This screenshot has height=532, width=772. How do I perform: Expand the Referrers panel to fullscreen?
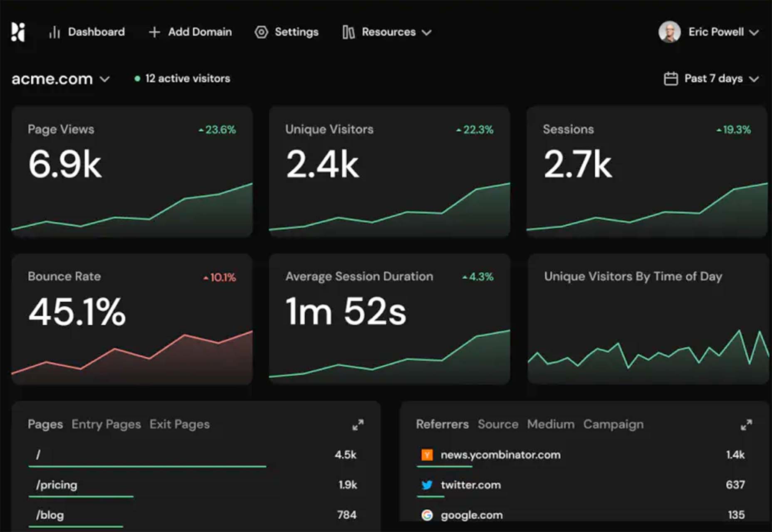click(x=747, y=425)
